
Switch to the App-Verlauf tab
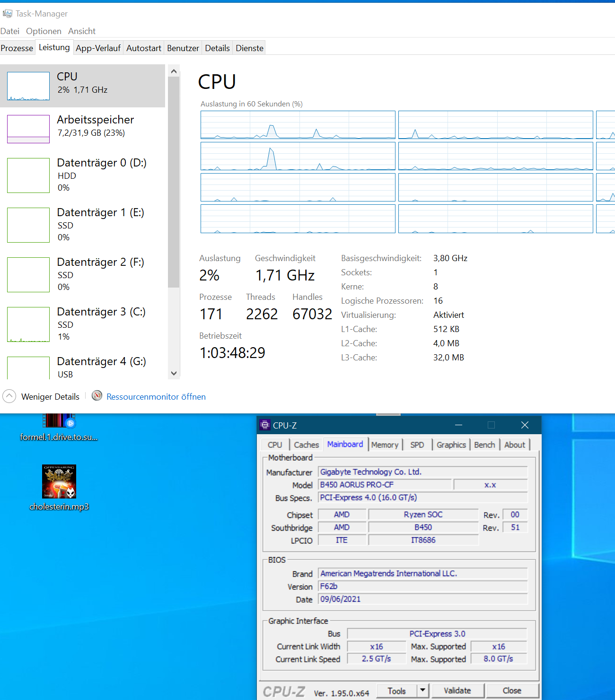coord(98,48)
